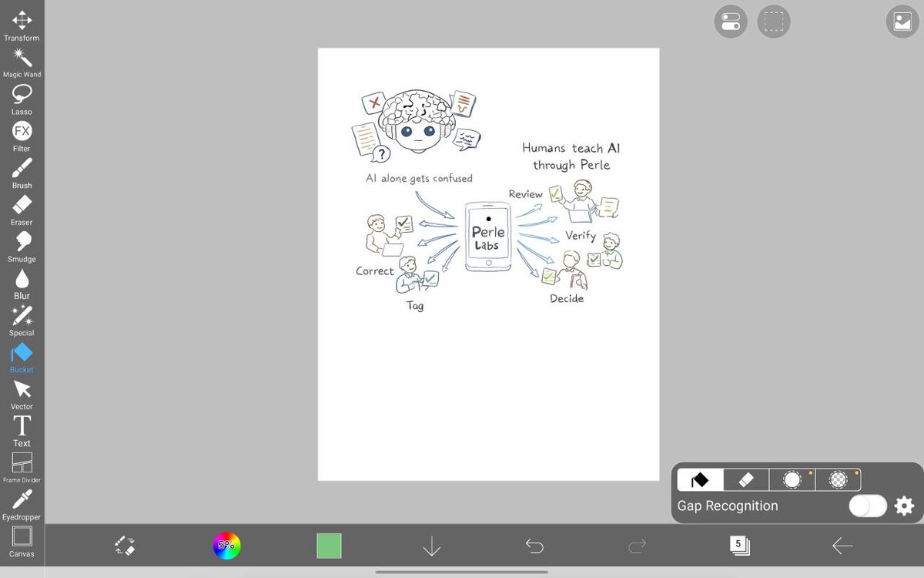This screenshot has height=578, width=924.
Task: Select the Text tool
Action: [22, 431]
